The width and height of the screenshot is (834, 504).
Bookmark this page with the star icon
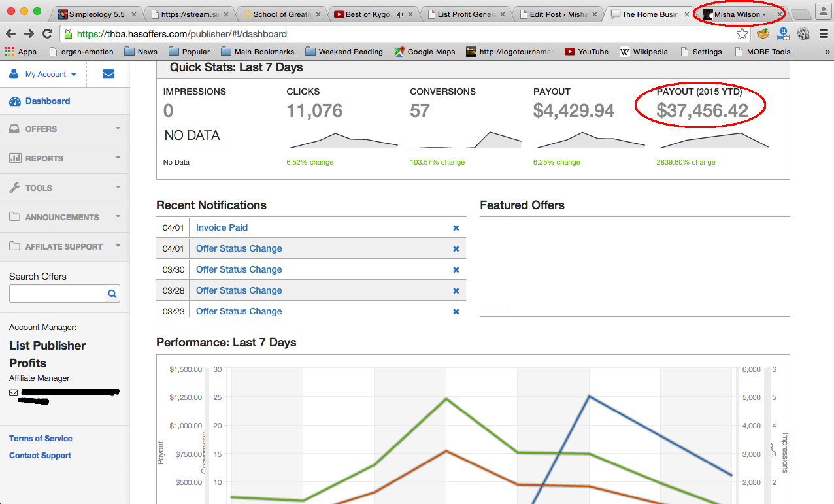pyautogui.click(x=742, y=34)
